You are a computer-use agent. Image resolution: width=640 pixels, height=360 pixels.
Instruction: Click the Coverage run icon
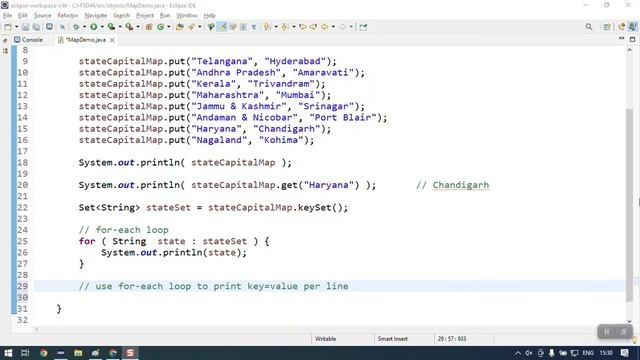[111, 27]
